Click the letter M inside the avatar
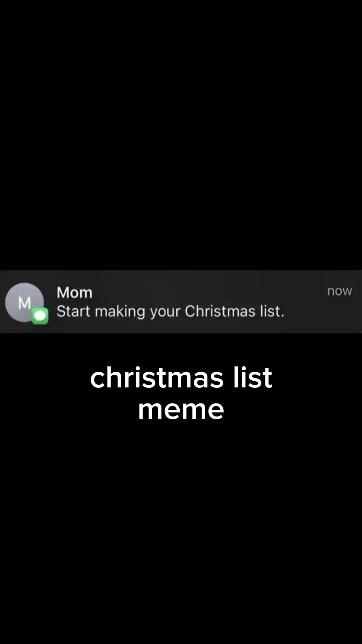The width and height of the screenshot is (362, 644). 24,303
